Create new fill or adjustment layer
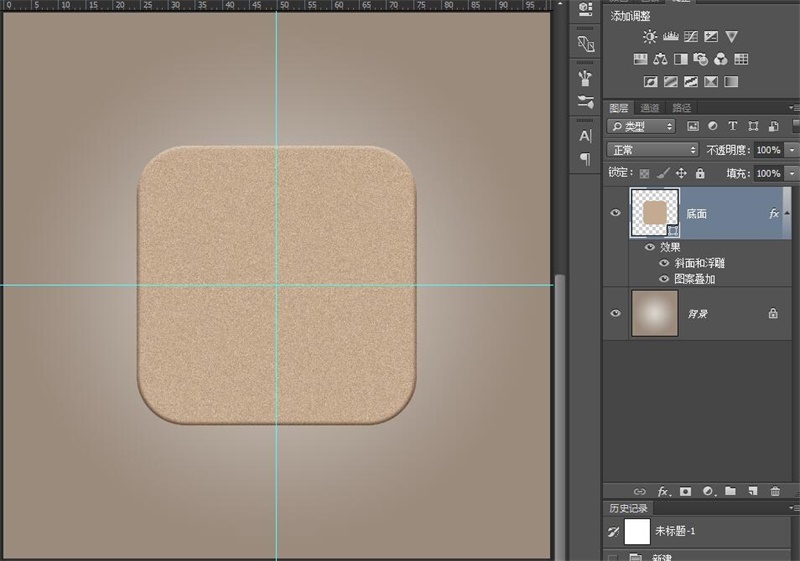 (x=708, y=492)
